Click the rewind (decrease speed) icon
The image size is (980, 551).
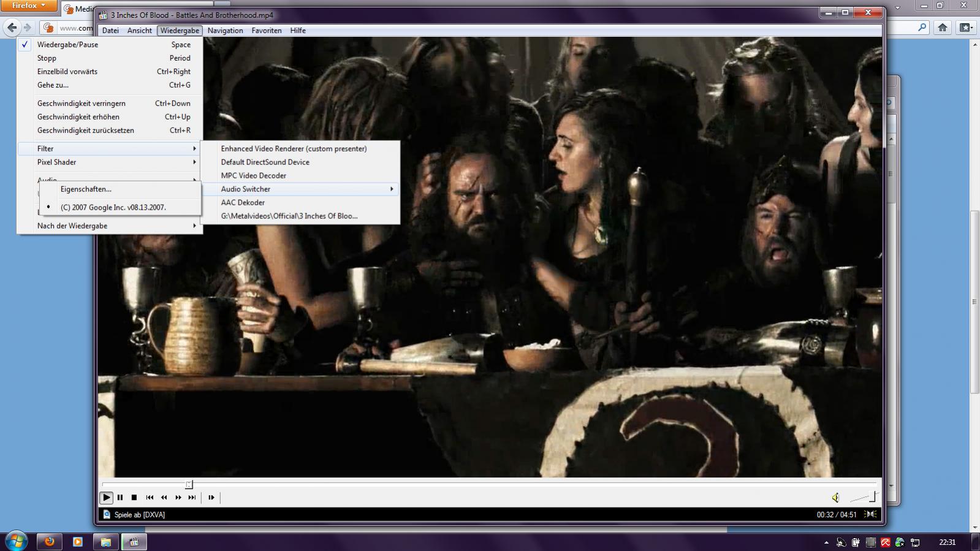click(164, 498)
